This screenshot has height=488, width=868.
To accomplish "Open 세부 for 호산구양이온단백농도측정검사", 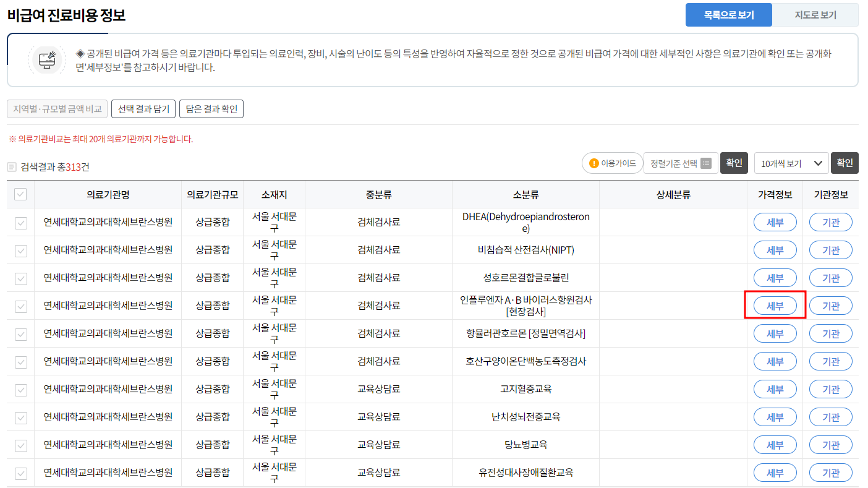I will pyautogui.click(x=775, y=362).
